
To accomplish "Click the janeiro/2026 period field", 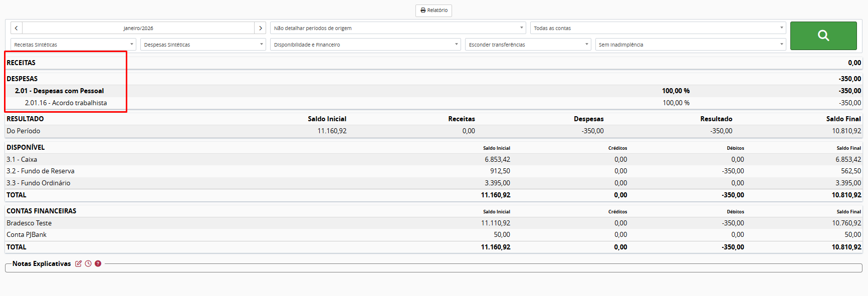I will (138, 28).
